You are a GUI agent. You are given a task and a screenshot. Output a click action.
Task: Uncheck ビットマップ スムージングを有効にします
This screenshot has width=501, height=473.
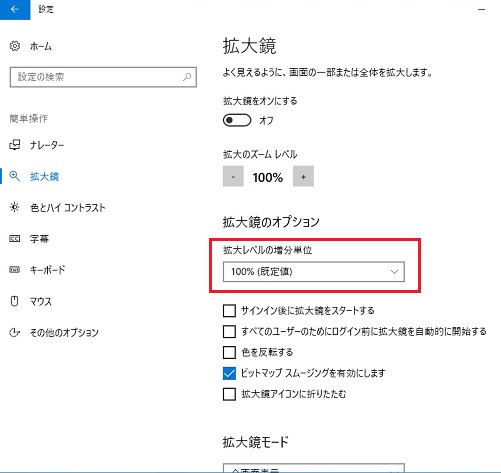pyautogui.click(x=229, y=373)
